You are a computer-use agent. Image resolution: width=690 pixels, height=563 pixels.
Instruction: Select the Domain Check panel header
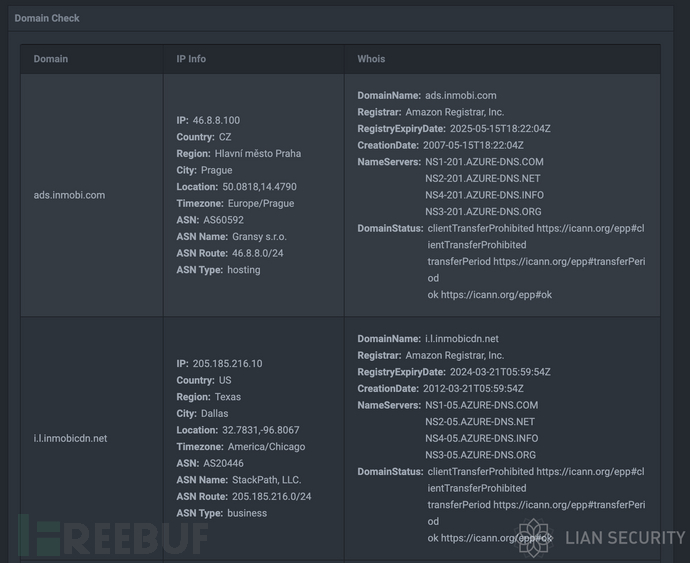[x=341, y=18]
